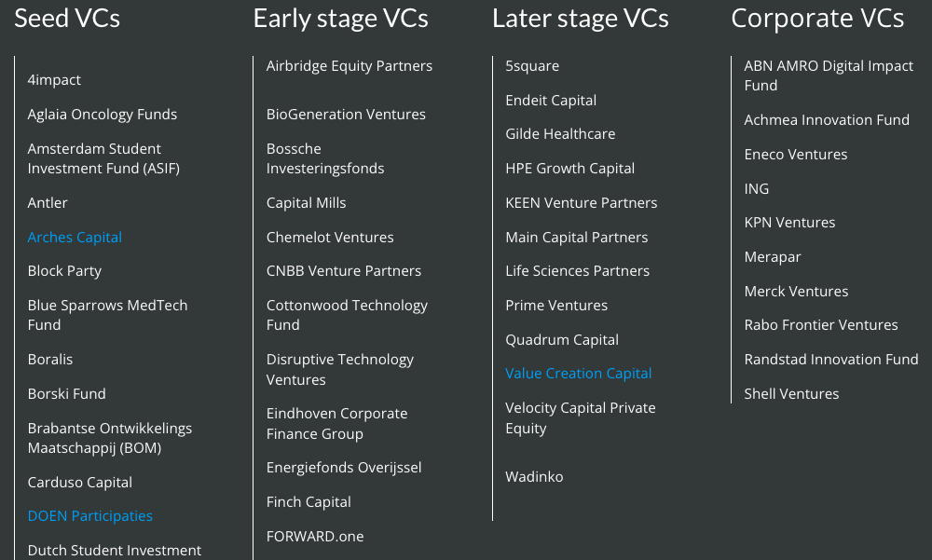Open Wadinko entry
932x560 pixels.
534,477
